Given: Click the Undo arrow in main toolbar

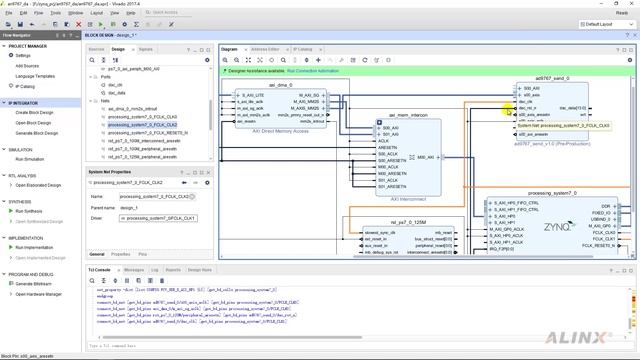Looking at the screenshot, I should click(x=32, y=24).
